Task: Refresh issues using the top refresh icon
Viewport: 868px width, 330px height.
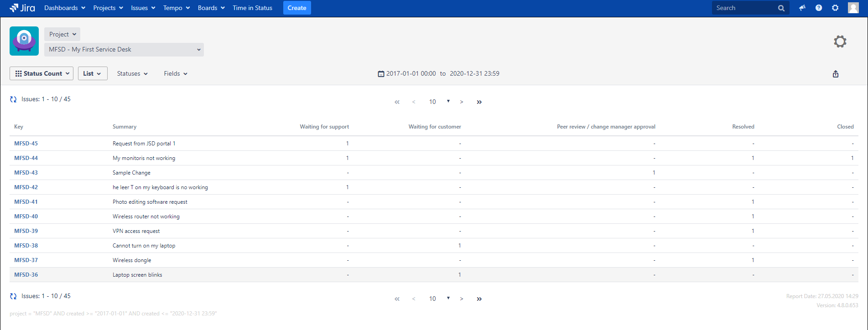Action: pyautogui.click(x=13, y=99)
